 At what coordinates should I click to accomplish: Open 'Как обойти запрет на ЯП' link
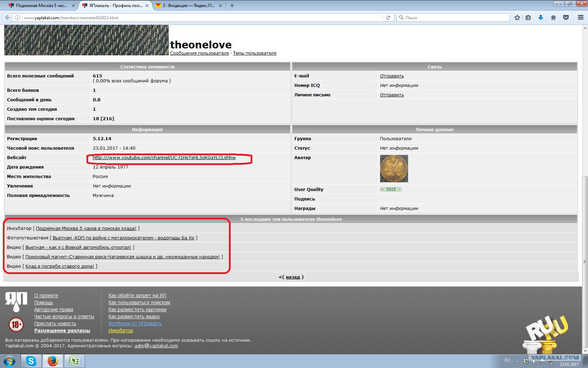coord(137,296)
